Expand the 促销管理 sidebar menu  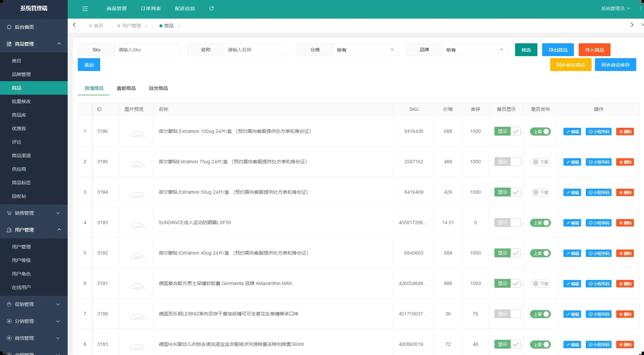pyautogui.click(x=34, y=304)
